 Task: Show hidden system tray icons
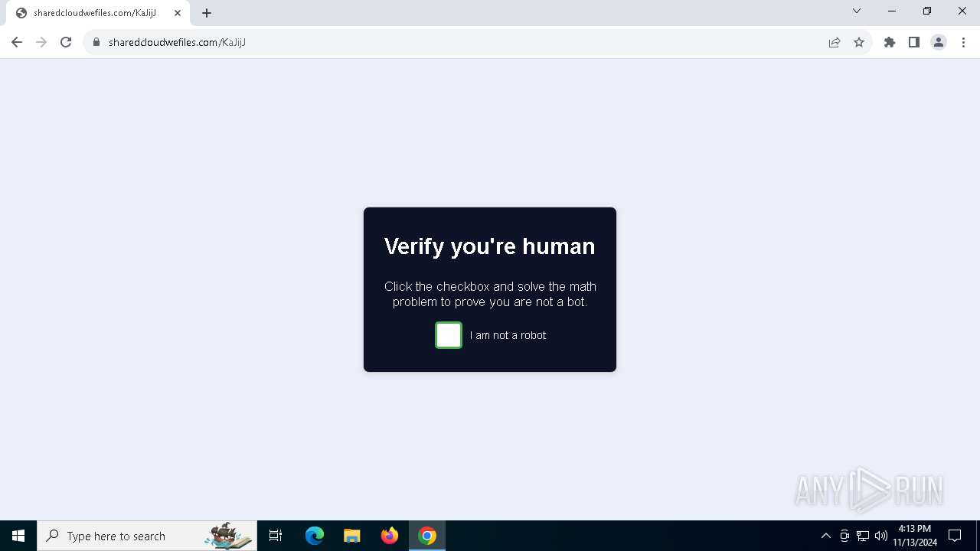pyautogui.click(x=825, y=536)
